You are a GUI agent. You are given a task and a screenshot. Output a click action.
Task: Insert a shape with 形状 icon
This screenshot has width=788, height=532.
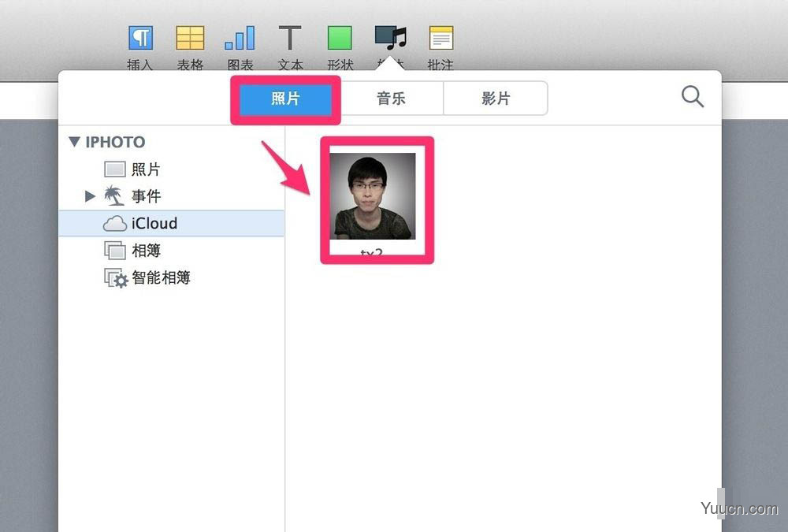point(340,38)
